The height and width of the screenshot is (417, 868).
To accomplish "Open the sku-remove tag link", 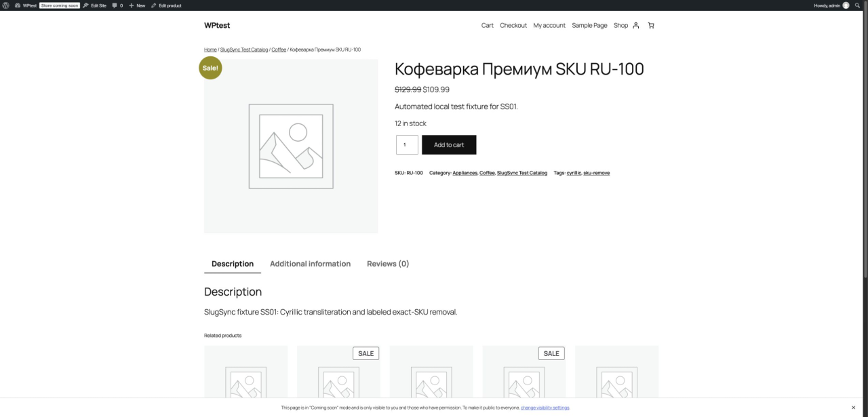I will [x=596, y=173].
